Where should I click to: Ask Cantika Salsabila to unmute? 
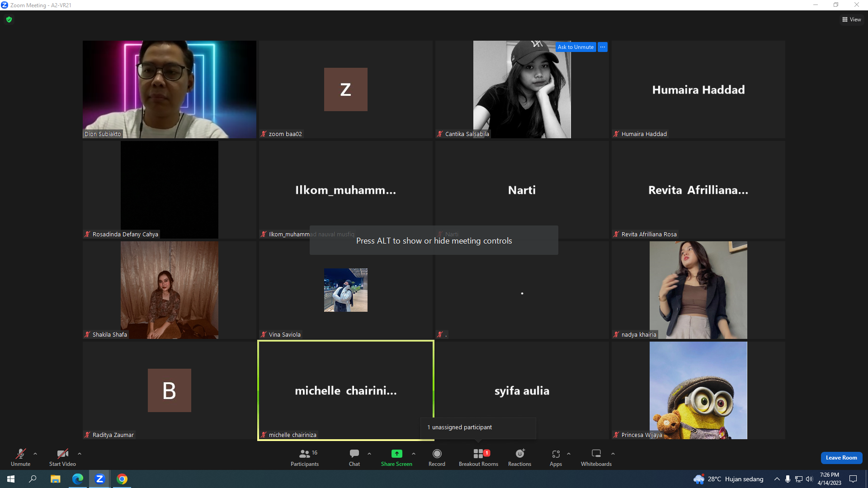(x=576, y=47)
